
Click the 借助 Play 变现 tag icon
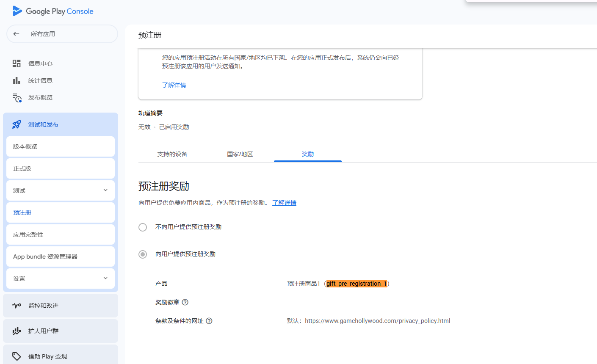pyautogui.click(x=17, y=356)
